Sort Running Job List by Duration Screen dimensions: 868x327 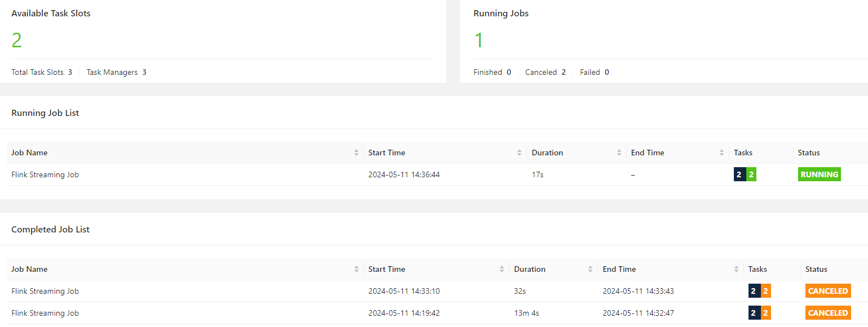[x=618, y=153]
